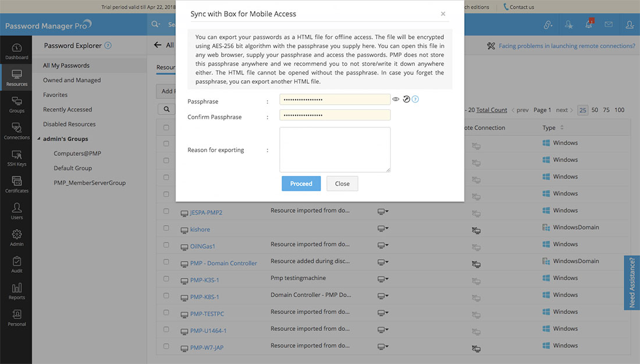Click the Close button in dialog
Screen dimensions: 640x364
342,184
